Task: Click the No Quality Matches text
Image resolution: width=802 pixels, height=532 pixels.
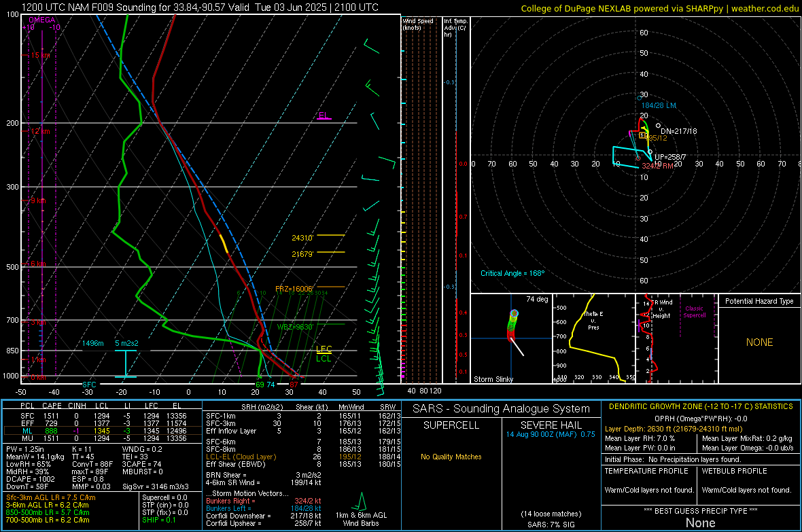Action: 451,457
